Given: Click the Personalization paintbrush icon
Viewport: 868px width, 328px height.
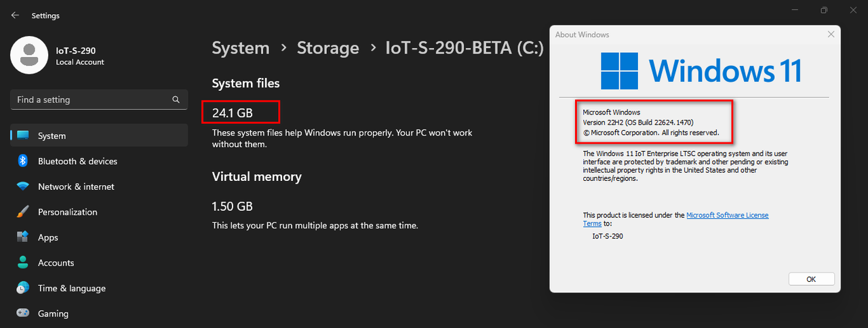Looking at the screenshot, I should click(x=22, y=212).
